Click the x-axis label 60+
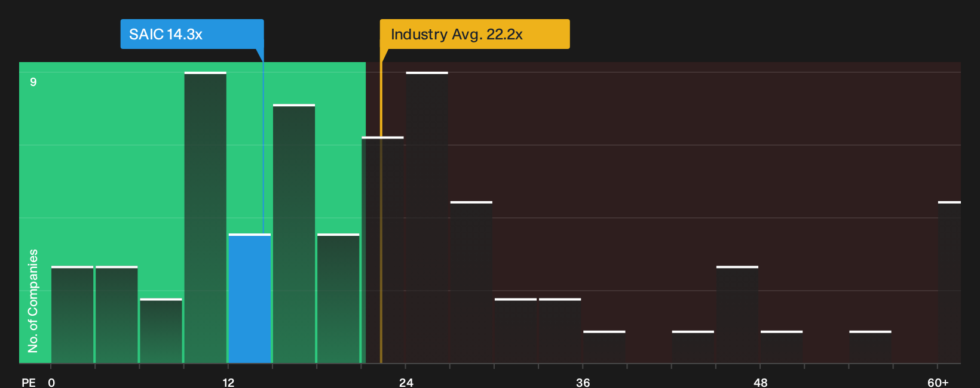This screenshot has width=980, height=388. point(938,383)
